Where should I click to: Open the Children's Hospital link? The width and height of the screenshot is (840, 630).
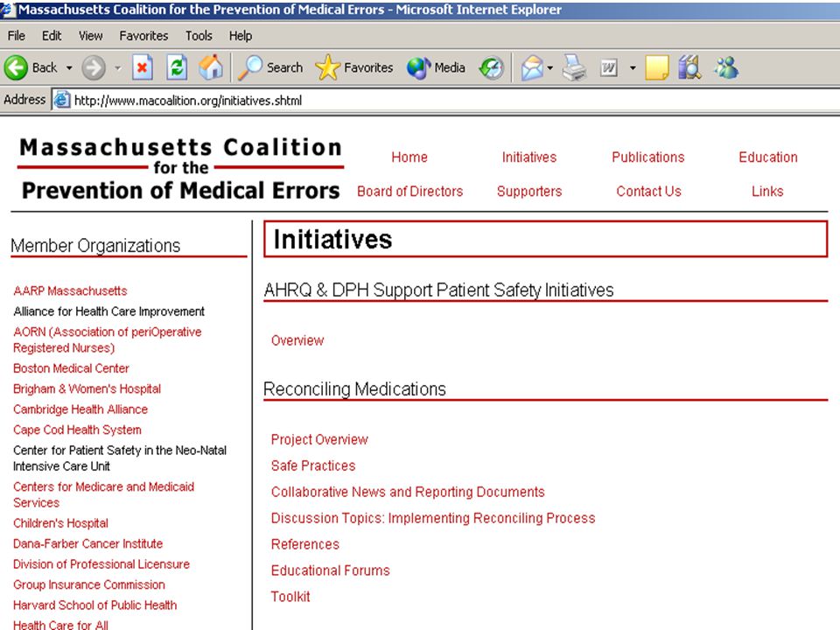60,523
